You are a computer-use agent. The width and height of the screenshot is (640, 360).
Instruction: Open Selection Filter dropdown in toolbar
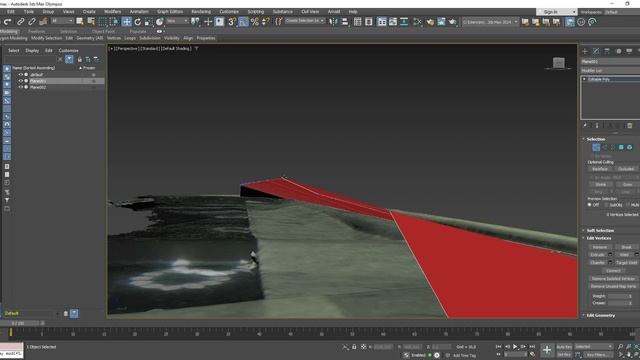click(62, 21)
